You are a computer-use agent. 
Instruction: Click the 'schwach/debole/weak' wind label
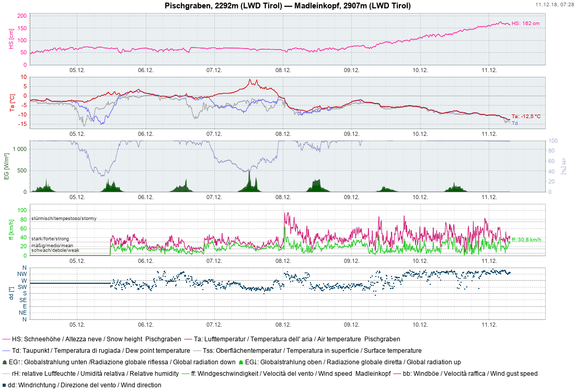pos(55,250)
